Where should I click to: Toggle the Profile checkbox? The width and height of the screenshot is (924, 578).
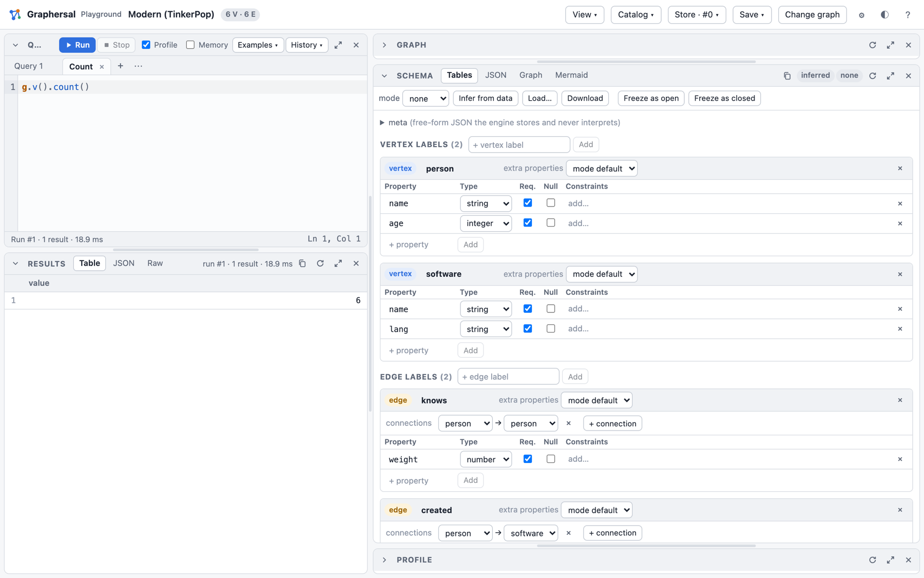pos(146,45)
